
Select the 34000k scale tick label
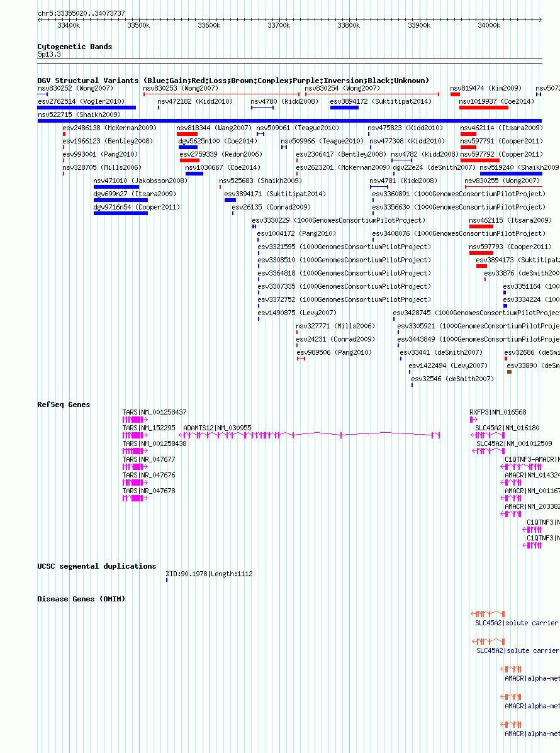pyautogui.click(x=489, y=25)
